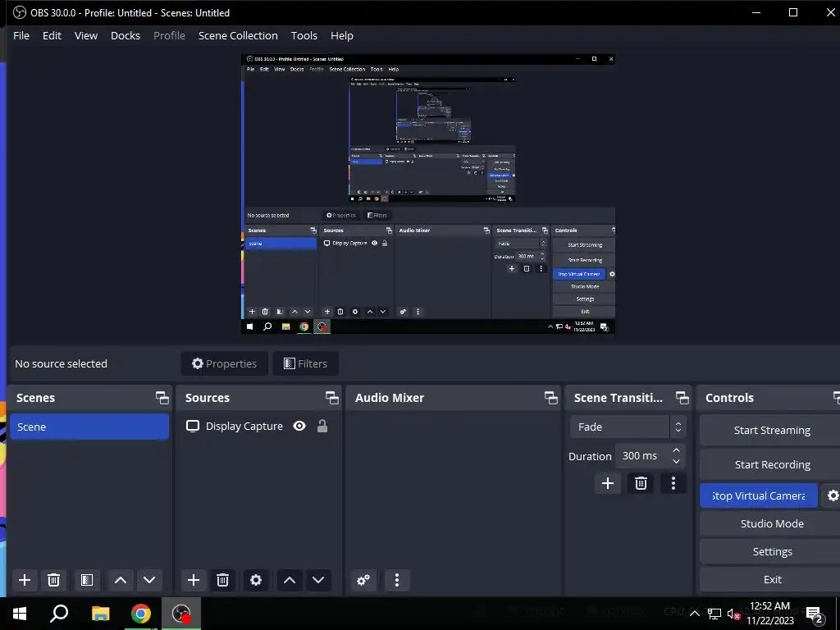Click the taskbar clock 12:52 AM

click(x=769, y=614)
